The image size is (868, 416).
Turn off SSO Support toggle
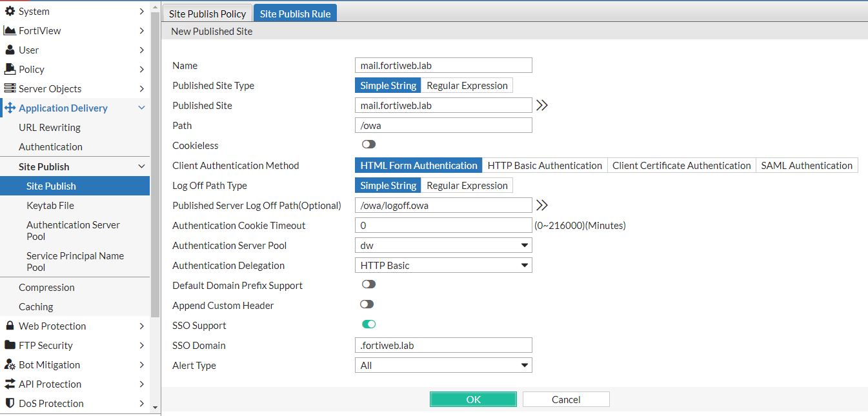point(368,324)
